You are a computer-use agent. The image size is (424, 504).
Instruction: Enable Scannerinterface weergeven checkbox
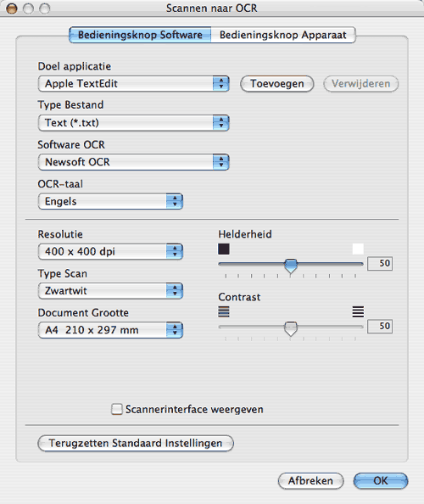click(117, 409)
